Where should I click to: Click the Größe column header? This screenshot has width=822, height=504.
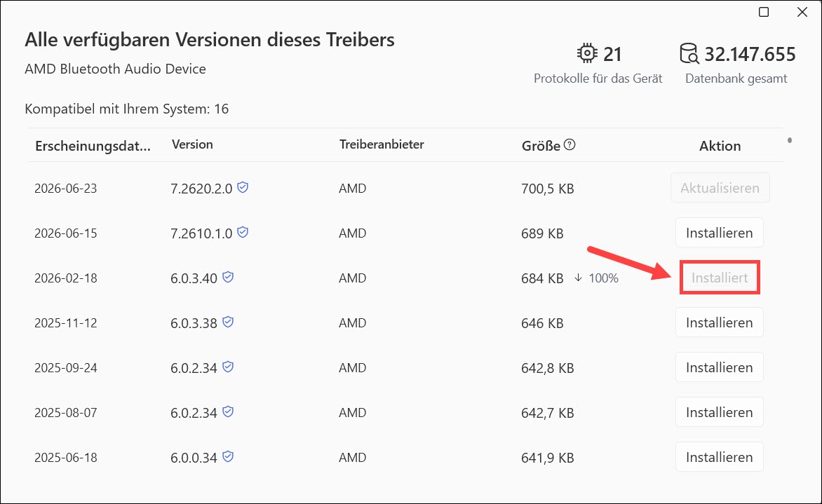[x=541, y=146]
